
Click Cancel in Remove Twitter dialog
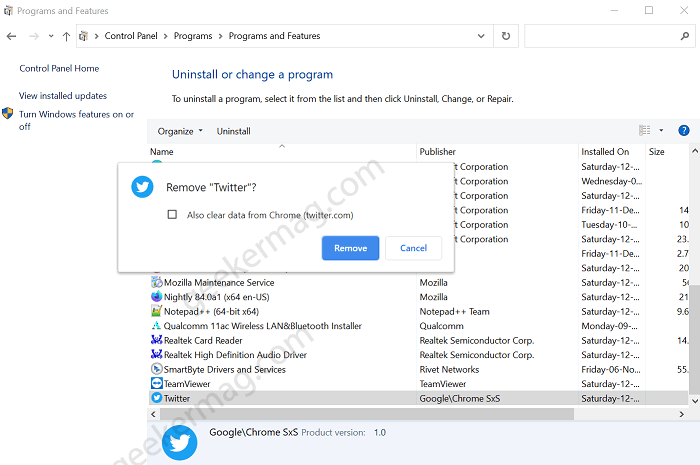(413, 248)
